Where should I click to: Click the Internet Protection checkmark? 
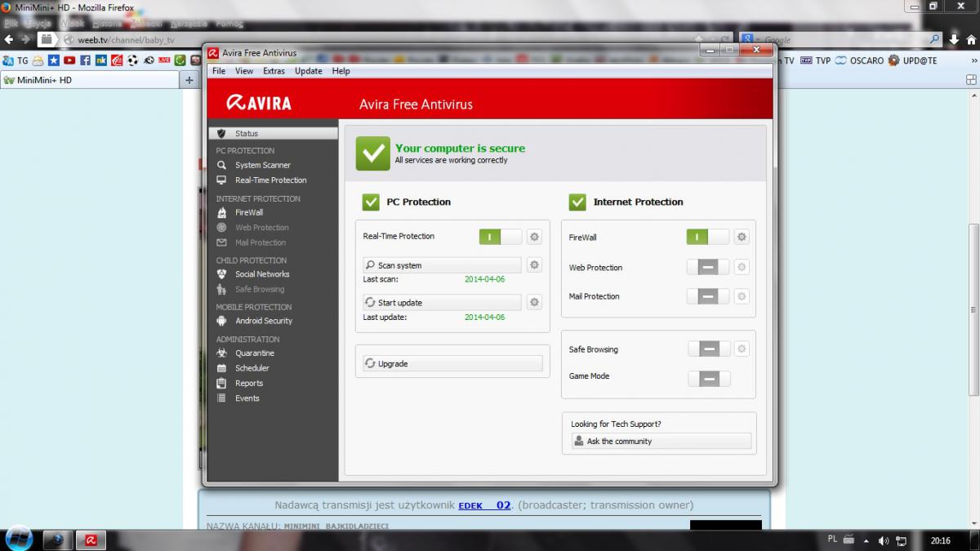click(577, 202)
